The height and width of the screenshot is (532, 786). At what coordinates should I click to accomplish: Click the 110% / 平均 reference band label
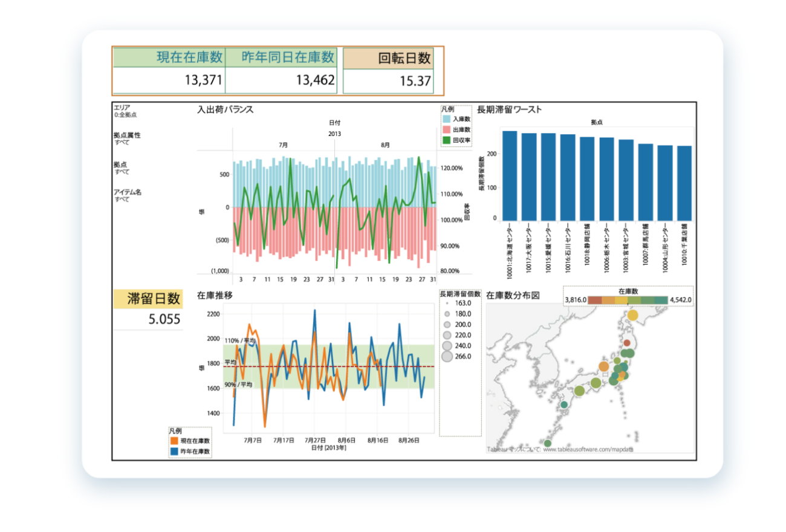(240, 341)
